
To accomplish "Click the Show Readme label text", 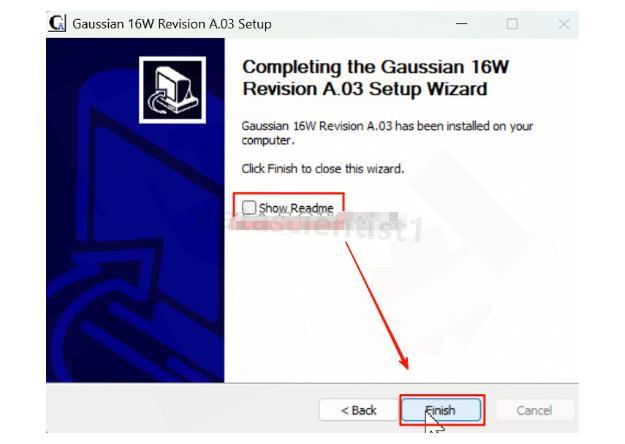I will [296, 208].
